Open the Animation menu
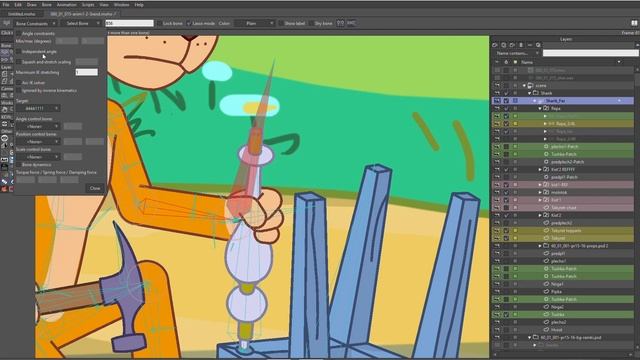 tap(66, 4)
